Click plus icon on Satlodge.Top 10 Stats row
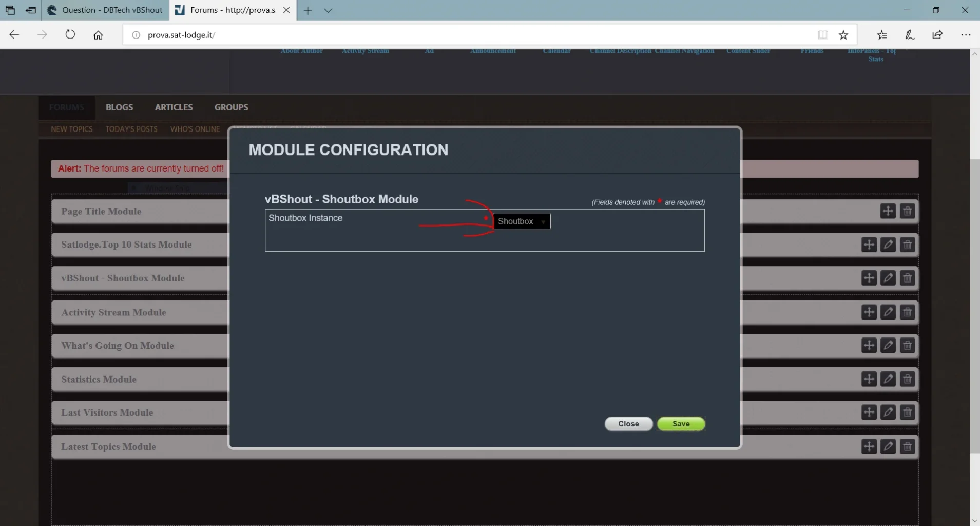This screenshot has width=980, height=526. 869,245
